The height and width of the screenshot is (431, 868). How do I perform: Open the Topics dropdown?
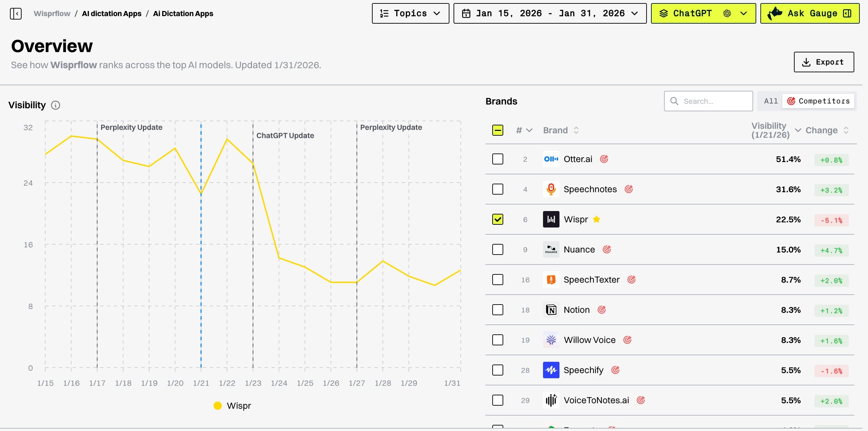pos(410,13)
